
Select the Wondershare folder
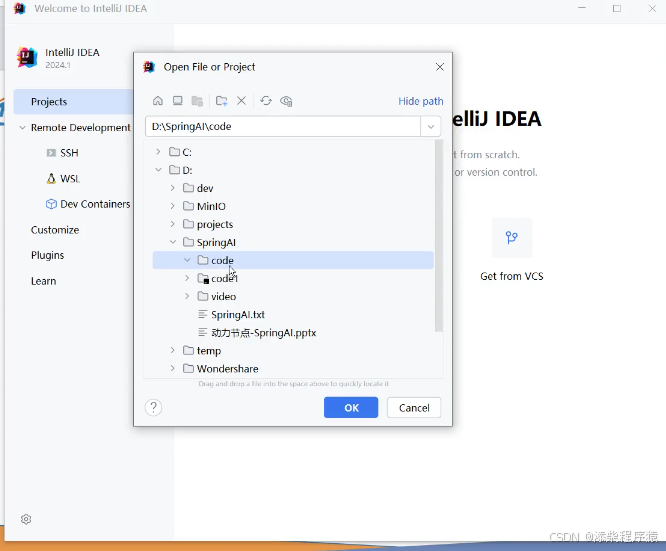click(x=228, y=369)
